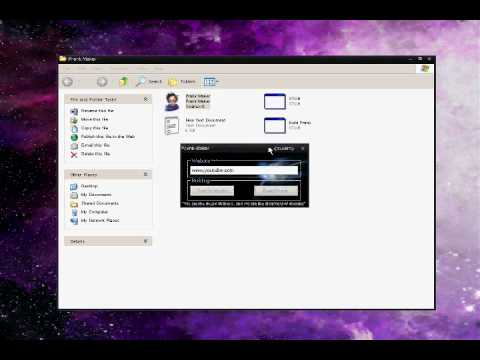The height and width of the screenshot is (360, 480).
Task: Open My Computer link in Other Places
Action: tap(94, 212)
